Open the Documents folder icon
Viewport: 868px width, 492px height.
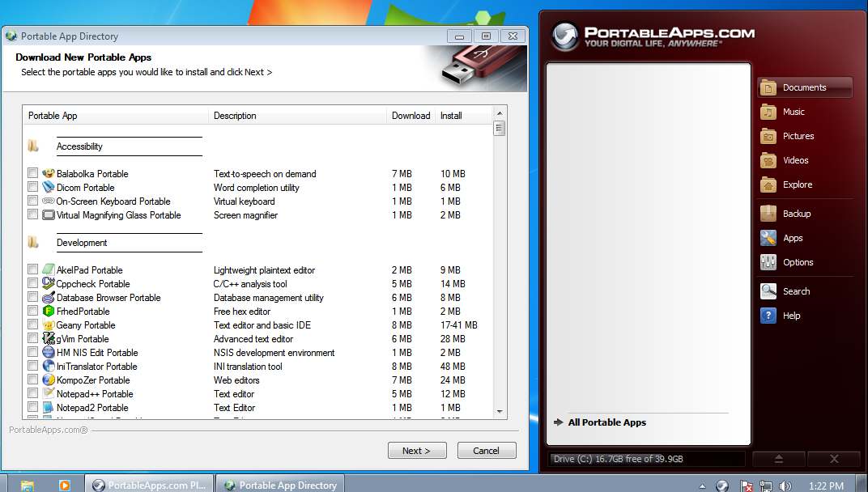click(768, 87)
